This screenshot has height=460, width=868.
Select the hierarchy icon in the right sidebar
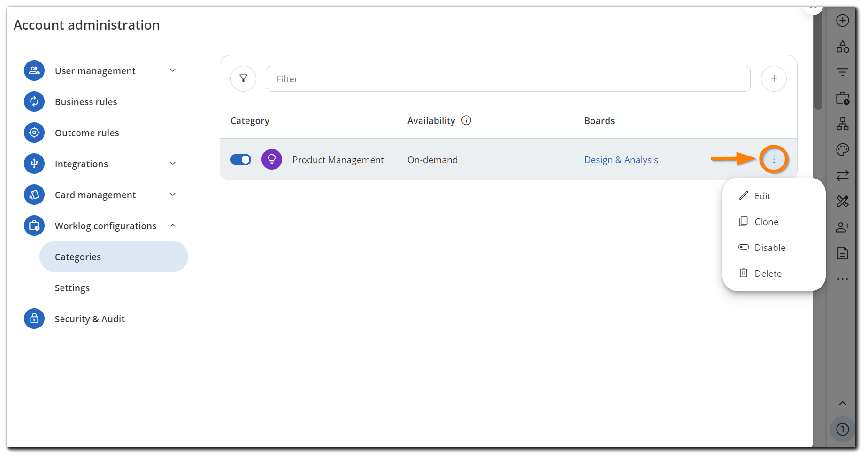coord(843,125)
